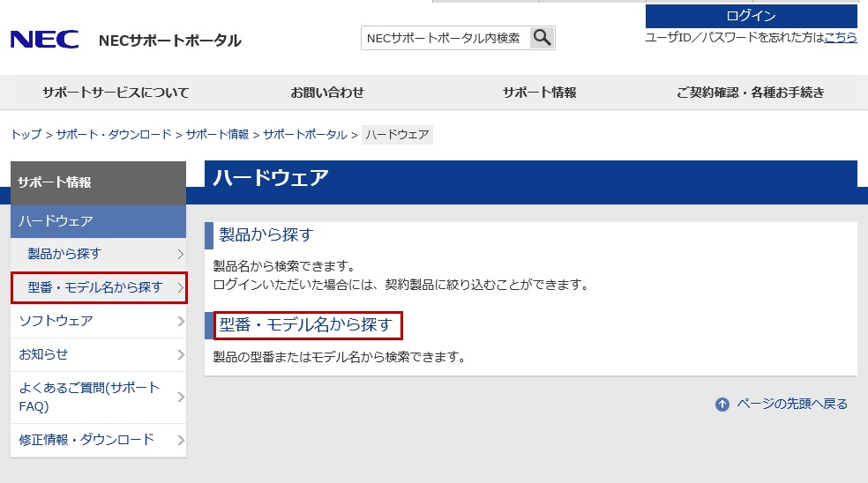This screenshot has width=868, height=483.
Task: Click chevron beside よくあるご質問 sidebar item
Action: tap(181, 398)
